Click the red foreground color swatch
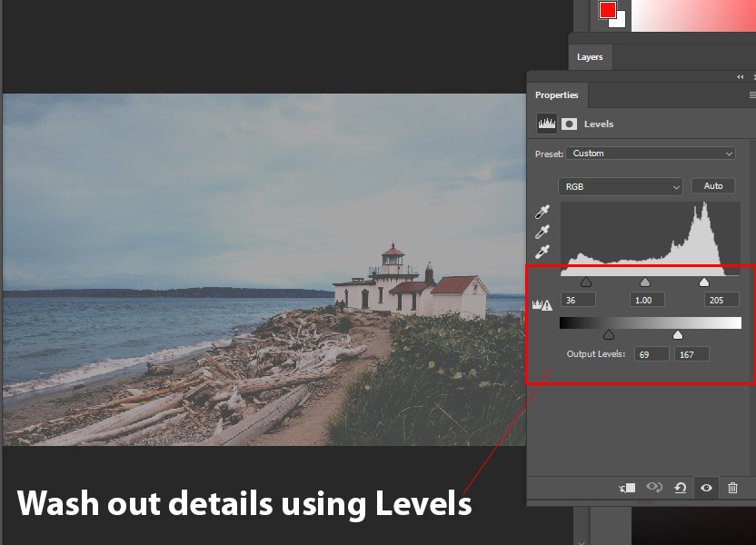 [x=608, y=10]
